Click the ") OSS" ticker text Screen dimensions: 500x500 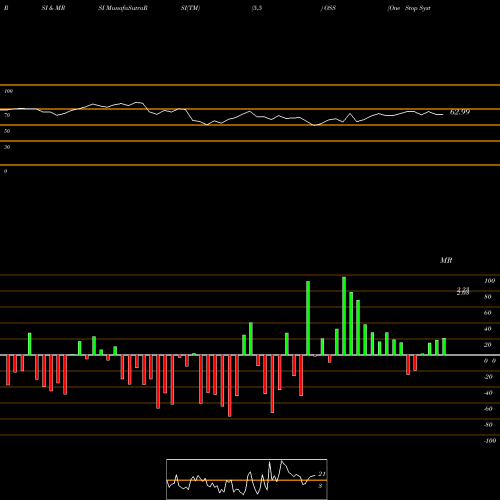tap(328, 8)
